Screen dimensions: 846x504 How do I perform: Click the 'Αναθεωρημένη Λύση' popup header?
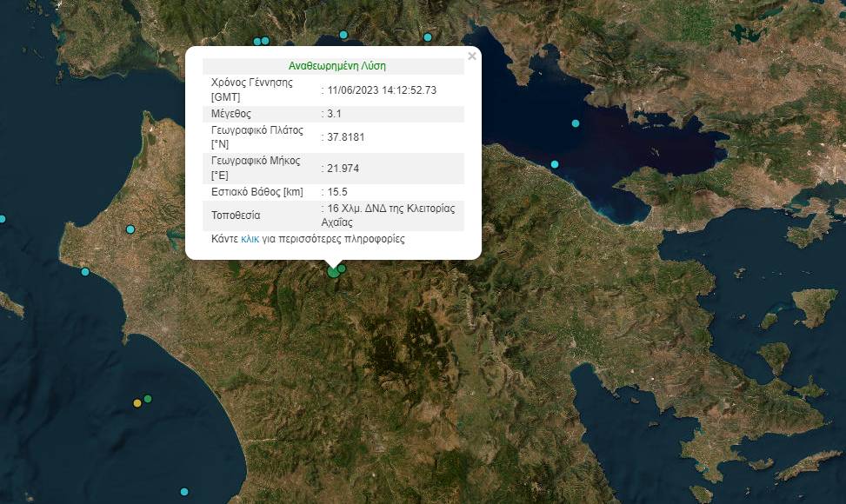click(336, 65)
